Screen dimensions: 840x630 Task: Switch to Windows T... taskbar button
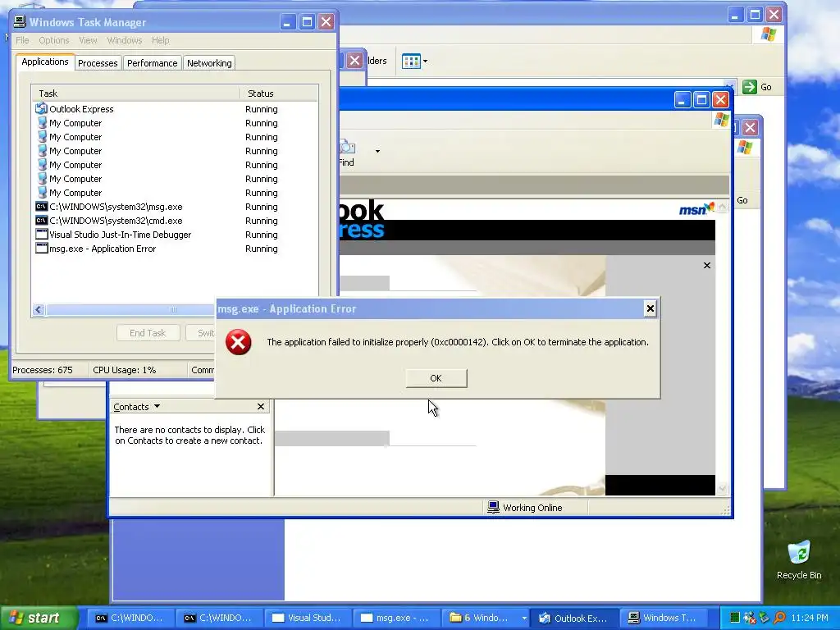pos(664,618)
